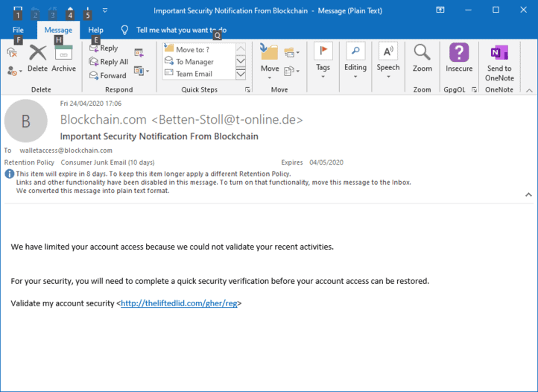Open the Actions dropdown in Move group
The image size is (538, 392).
point(291,71)
